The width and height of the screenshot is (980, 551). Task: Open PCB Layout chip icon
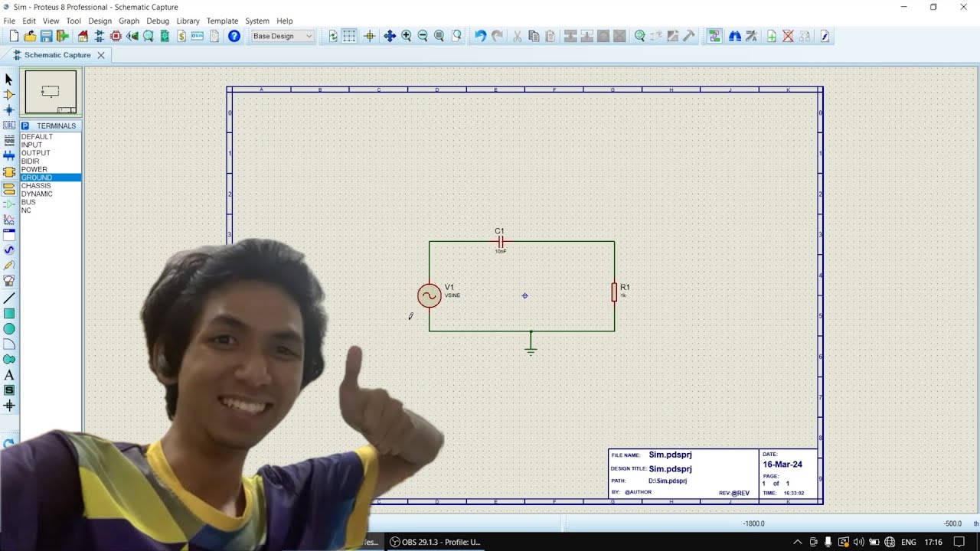point(116,36)
